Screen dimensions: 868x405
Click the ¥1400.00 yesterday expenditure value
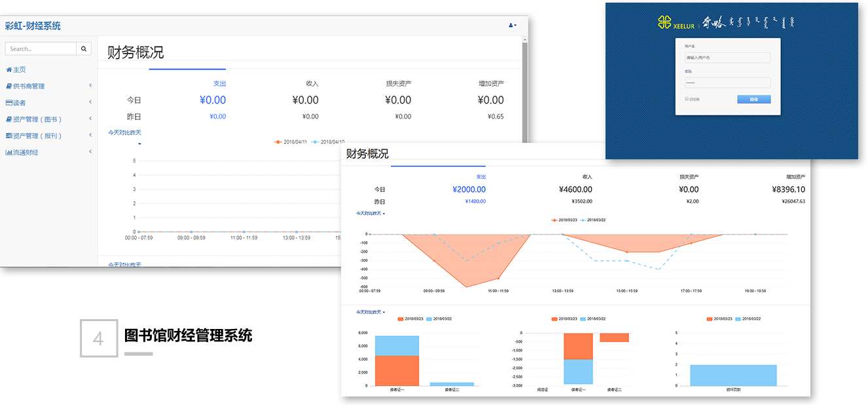[475, 202]
